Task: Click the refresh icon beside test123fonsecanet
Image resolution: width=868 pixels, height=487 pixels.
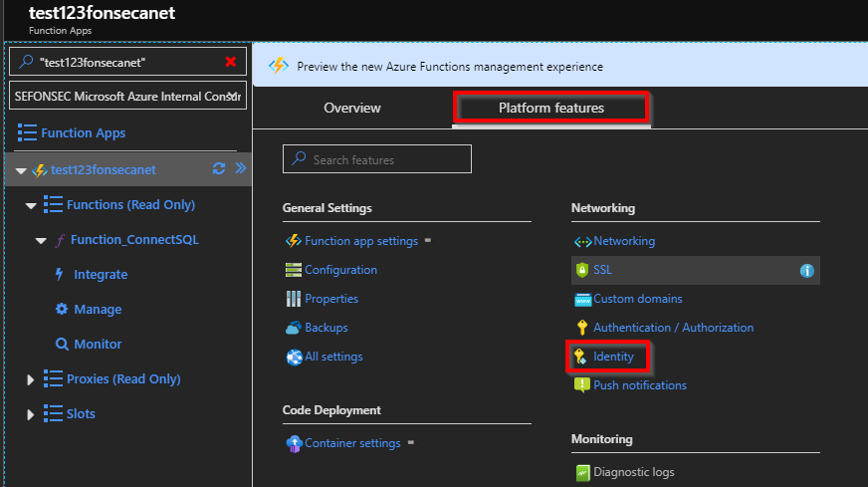Action: [219, 169]
